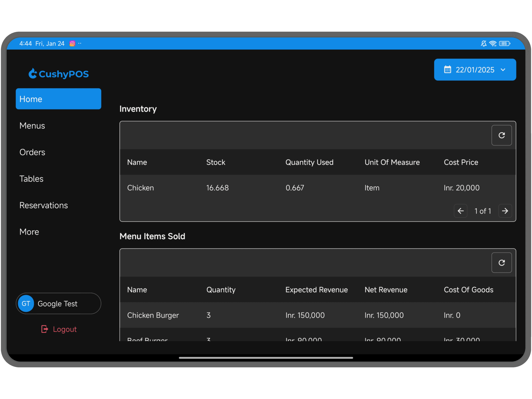Image resolution: width=532 pixels, height=399 pixels.
Task: Open the Home section
Action: (58, 99)
